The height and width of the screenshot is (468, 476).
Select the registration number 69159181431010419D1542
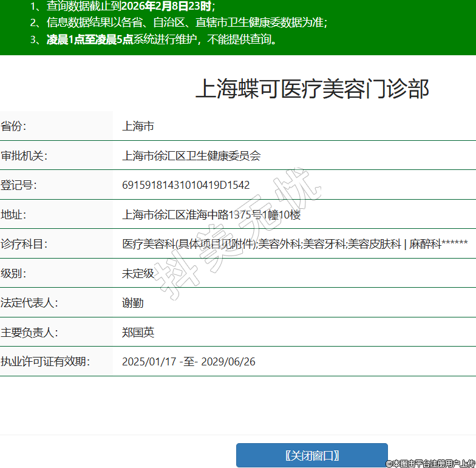click(186, 185)
